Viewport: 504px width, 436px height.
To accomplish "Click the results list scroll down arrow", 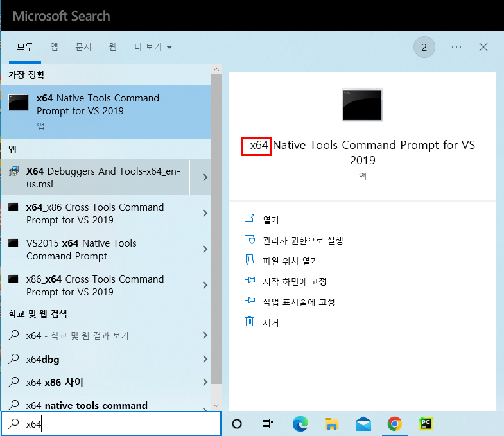I will point(216,406).
